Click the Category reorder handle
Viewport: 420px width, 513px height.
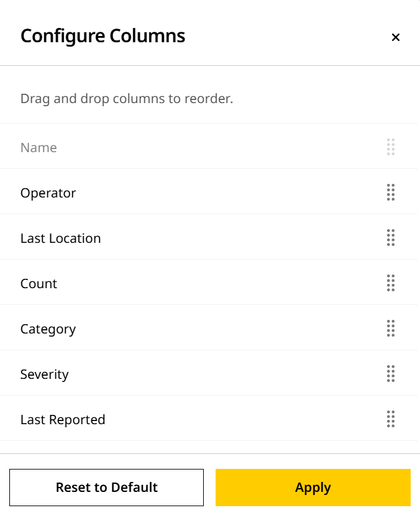(x=391, y=329)
